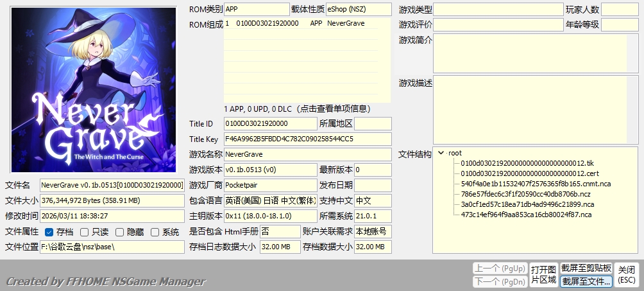Image resolution: width=644 pixels, height=291 pixels.
Task: Click the 关闭 (ESC) button
Action: pyautogui.click(x=627, y=274)
